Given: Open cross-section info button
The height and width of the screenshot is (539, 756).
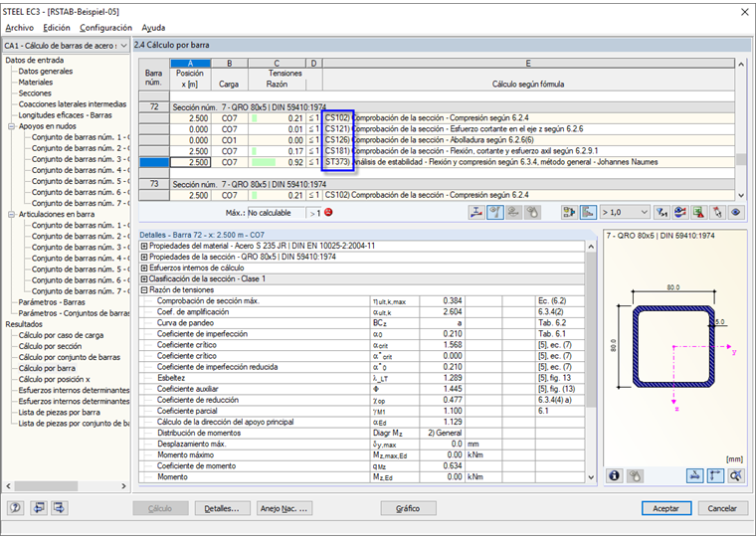Looking at the screenshot, I should [x=614, y=475].
